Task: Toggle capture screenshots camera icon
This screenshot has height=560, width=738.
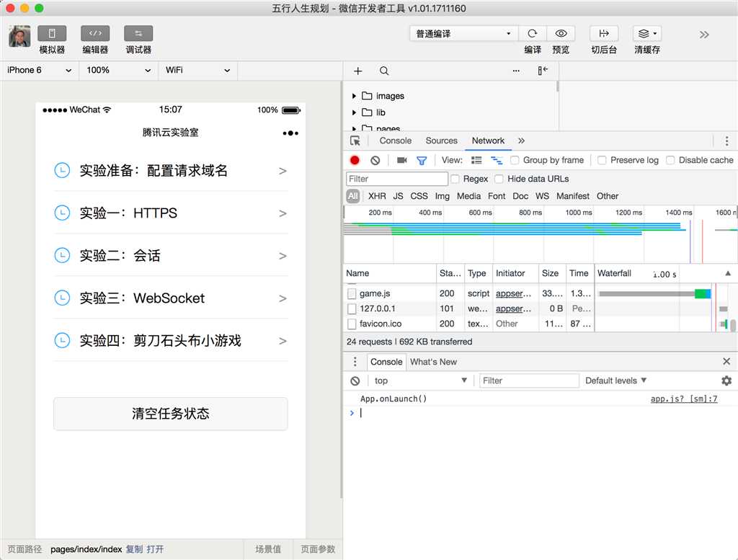Action: pyautogui.click(x=401, y=161)
